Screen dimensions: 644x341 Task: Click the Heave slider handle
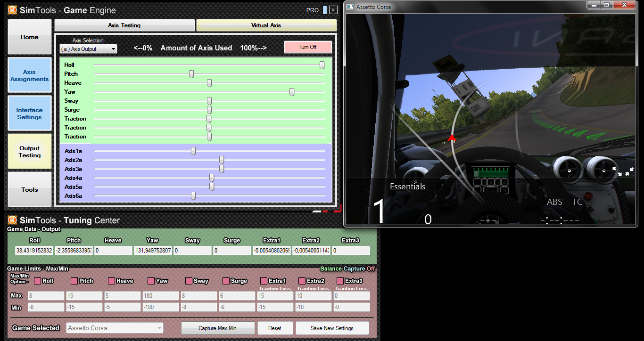click(209, 83)
